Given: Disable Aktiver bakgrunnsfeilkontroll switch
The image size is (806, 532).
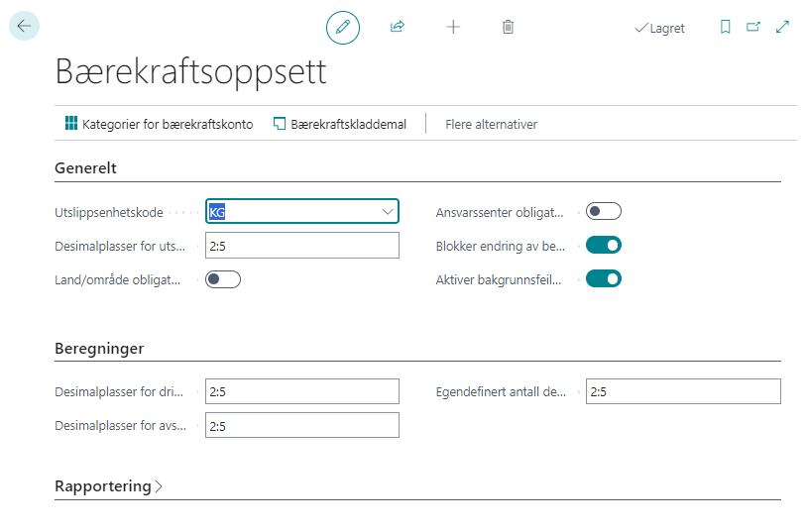Looking at the screenshot, I should [603, 278].
